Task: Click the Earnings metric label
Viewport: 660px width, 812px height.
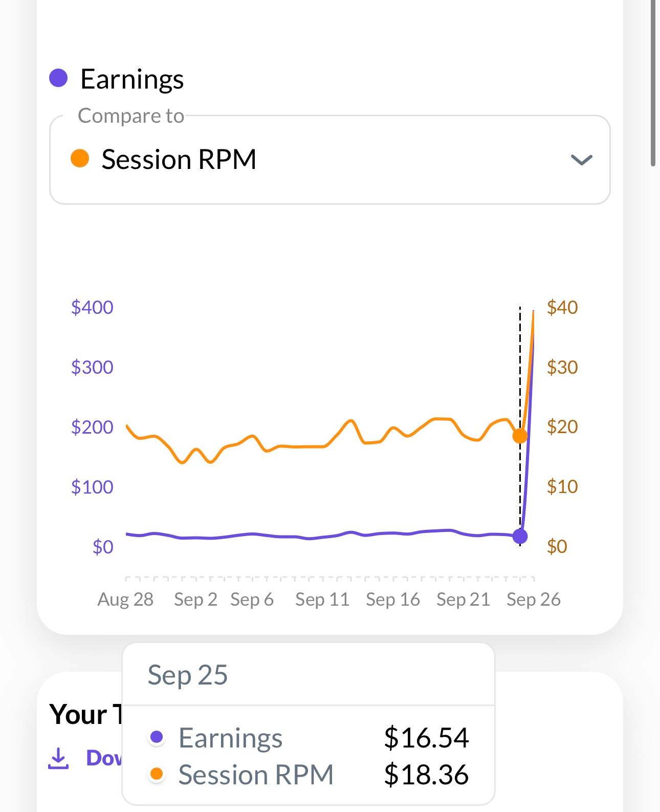Action: pyautogui.click(x=132, y=79)
